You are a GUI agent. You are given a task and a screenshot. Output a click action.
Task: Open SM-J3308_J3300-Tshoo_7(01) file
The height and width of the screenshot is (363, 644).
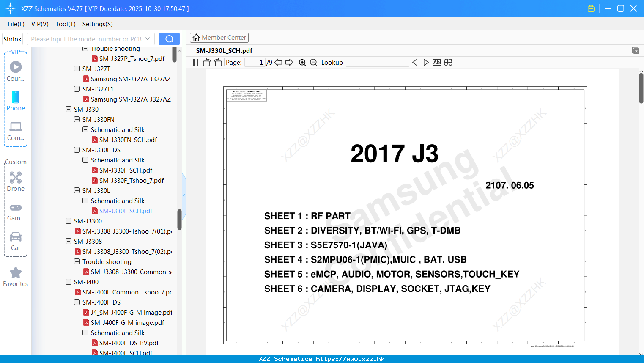pyautogui.click(x=127, y=231)
